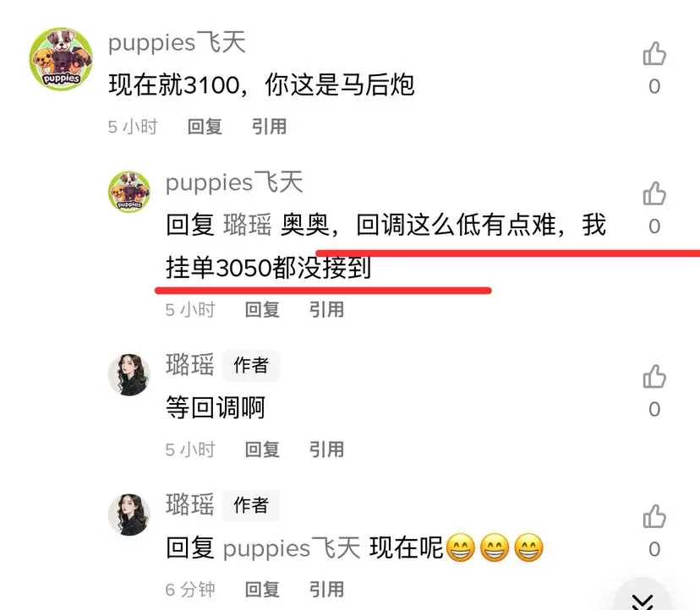Open puppies飞天 username on top comment

[x=177, y=43]
